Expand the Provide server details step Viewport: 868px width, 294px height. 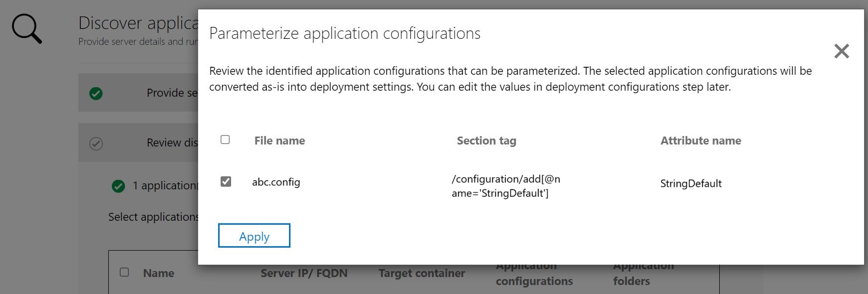172,93
